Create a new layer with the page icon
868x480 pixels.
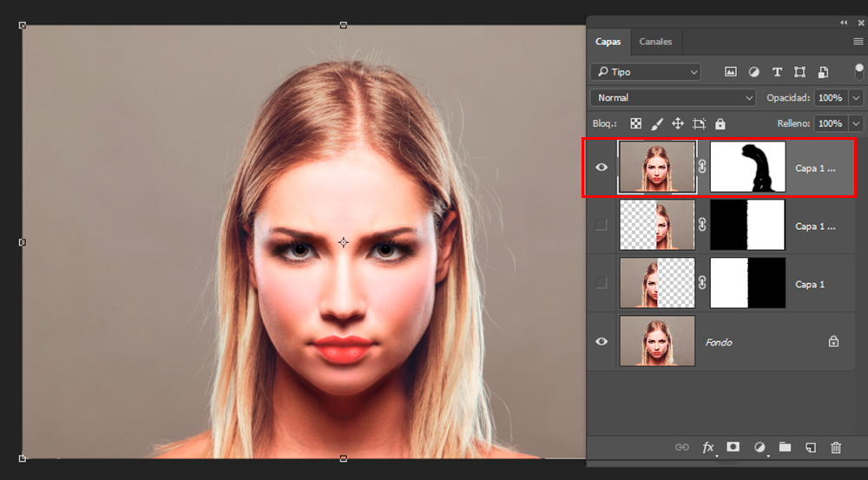point(811,447)
